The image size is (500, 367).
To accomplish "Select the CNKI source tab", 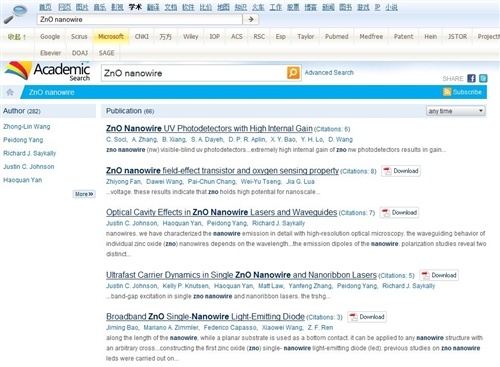I will 142,37.
